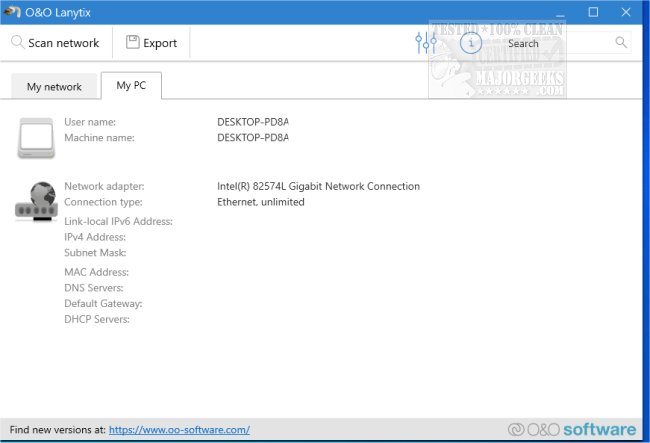
Task: Open the info about icon
Action: [x=471, y=43]
